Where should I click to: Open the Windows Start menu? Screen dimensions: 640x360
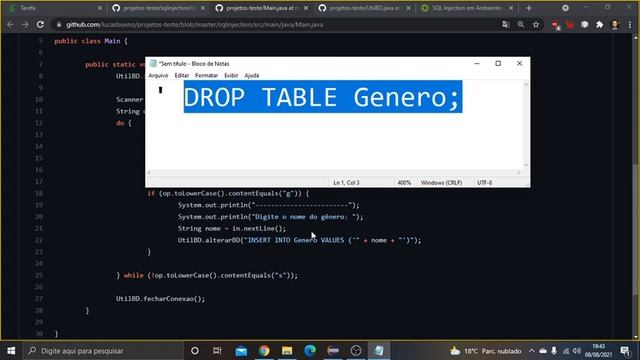11,351
